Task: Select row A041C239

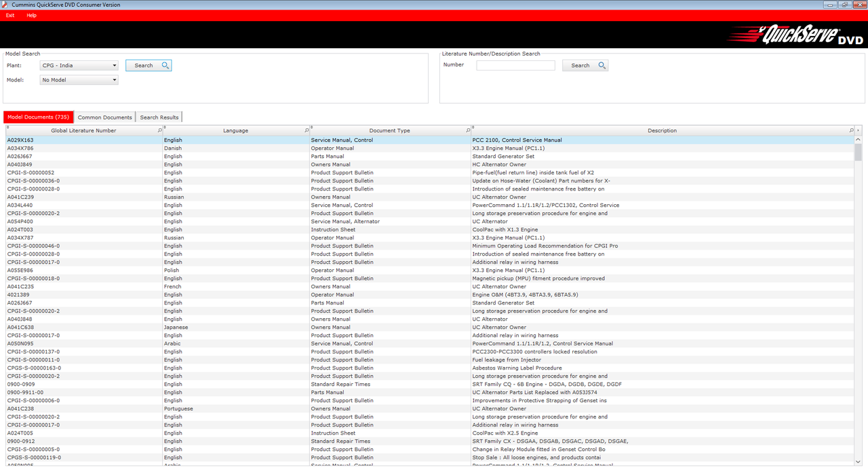Action: tap(429, 197)
